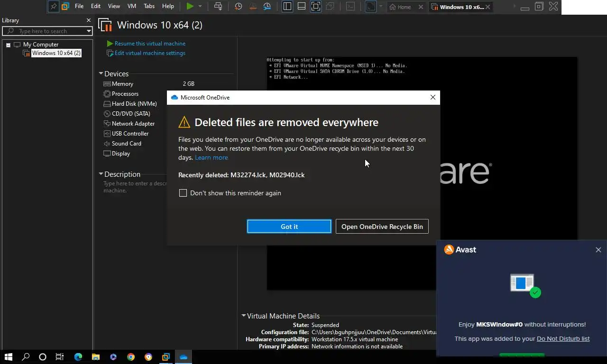Select Windows 10 x64 (2) in library tree
Image resolution: width=607 pixels, height=364 pixels.
[56, 53]
